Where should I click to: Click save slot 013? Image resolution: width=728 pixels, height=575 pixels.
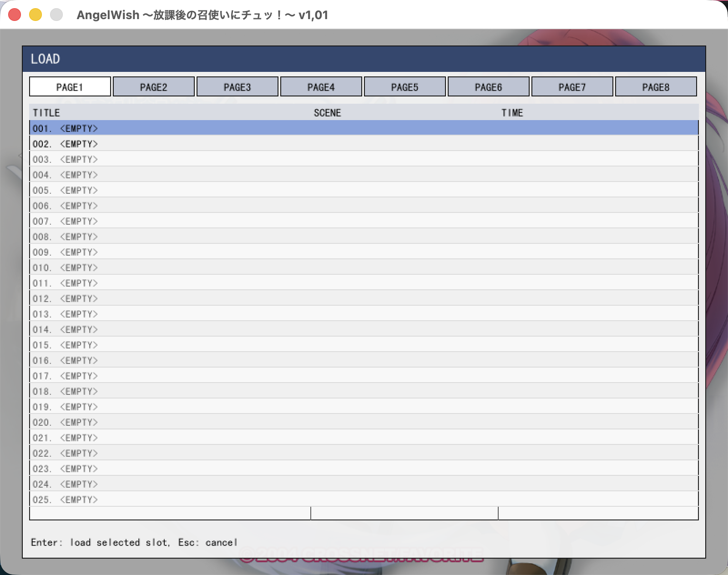(364, 313)
